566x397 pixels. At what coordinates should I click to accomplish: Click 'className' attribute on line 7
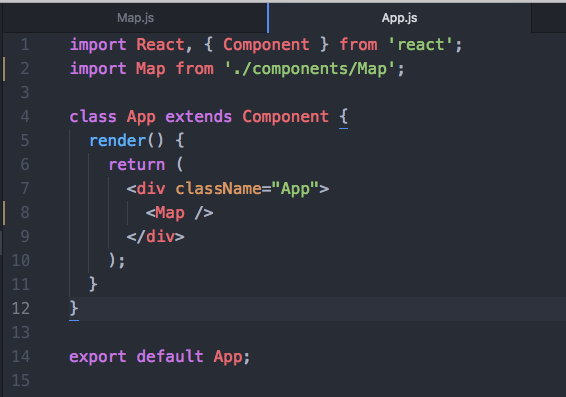(x=218, y=188)
